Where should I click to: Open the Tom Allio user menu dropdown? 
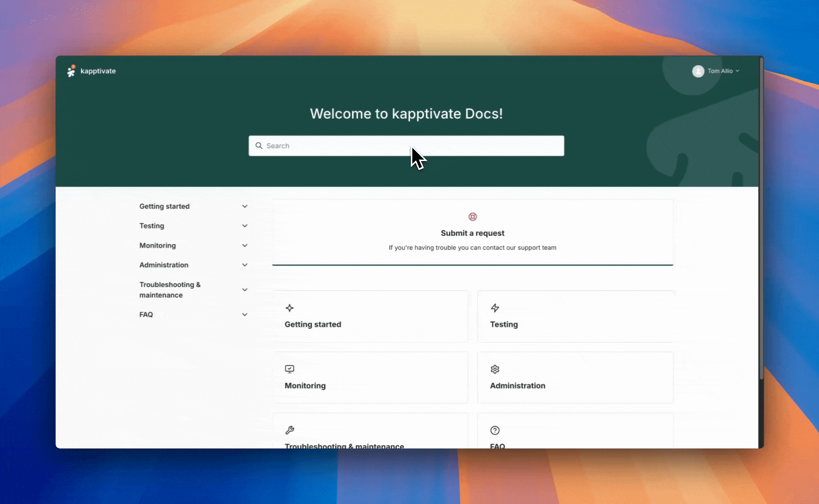716,71
